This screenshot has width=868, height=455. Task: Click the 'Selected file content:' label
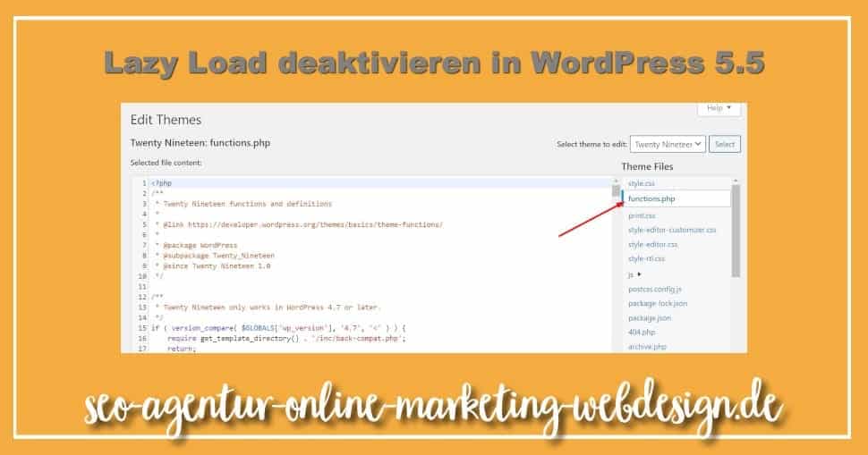[166, 163]
